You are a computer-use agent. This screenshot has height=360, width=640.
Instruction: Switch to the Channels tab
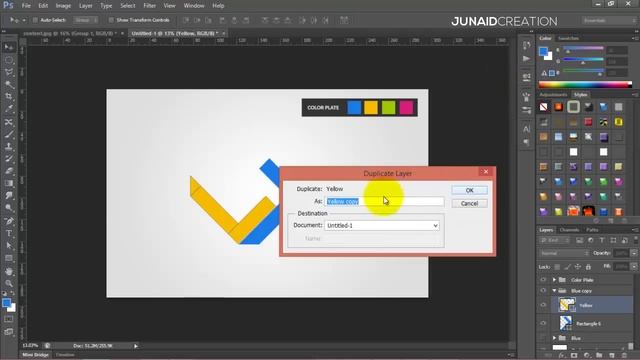569,230
